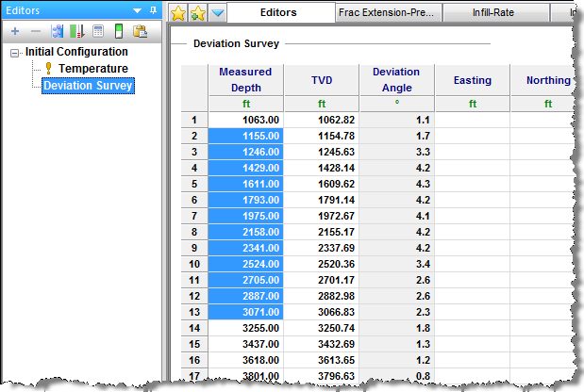Click the Measured Depth column header
584x392 pixels.
coord(245,79)
